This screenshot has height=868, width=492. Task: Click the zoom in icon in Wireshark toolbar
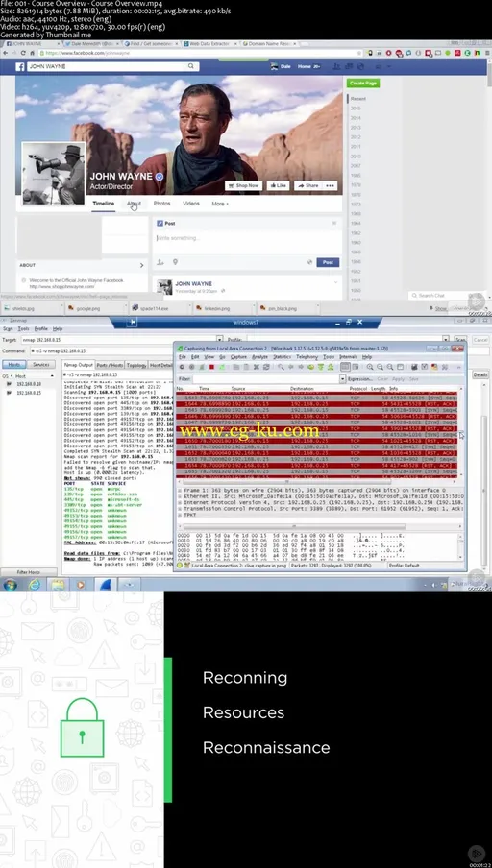tap(370, 367)
